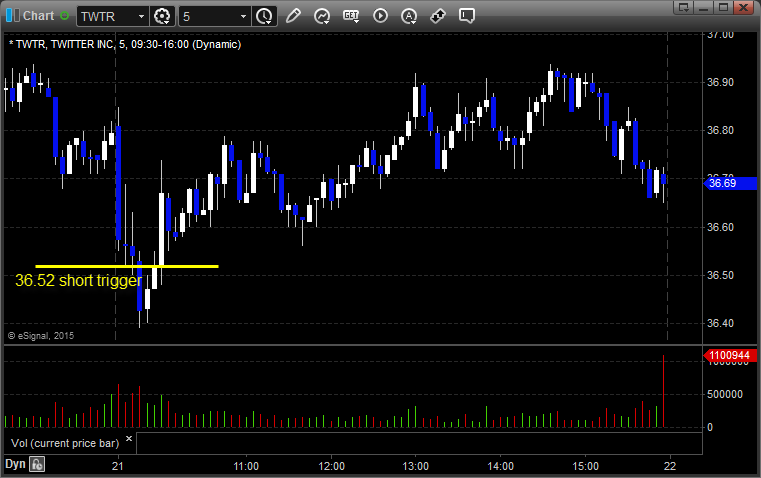Toggle the Dyn time lock icon
Screen dimensions: 761x478
(x=37, y=464)
